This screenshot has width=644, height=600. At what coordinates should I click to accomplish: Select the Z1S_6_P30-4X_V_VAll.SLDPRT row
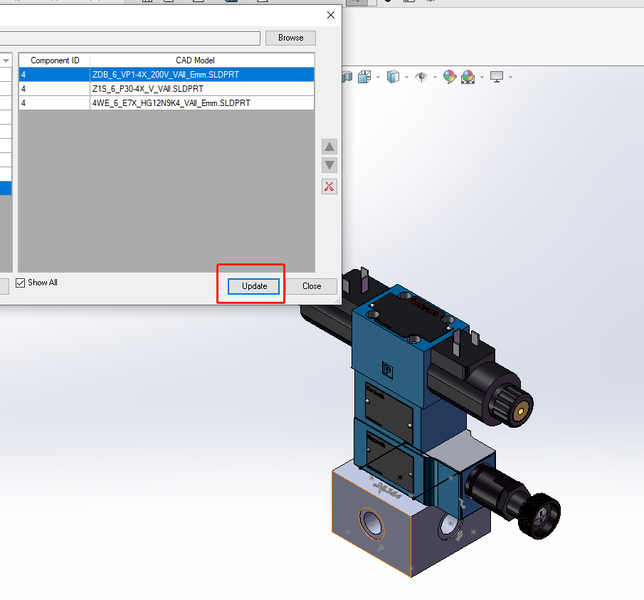tap(167, 89)
